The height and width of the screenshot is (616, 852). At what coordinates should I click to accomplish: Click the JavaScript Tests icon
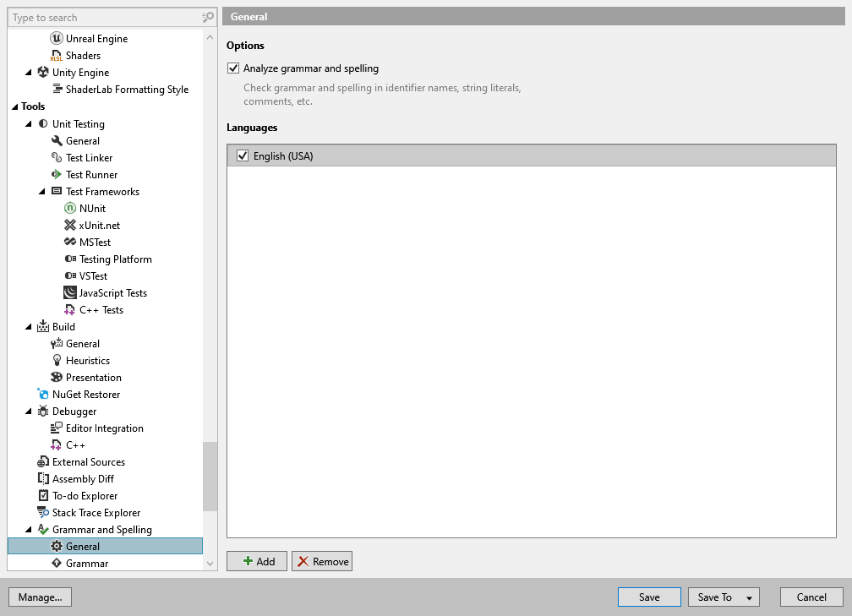72,292
